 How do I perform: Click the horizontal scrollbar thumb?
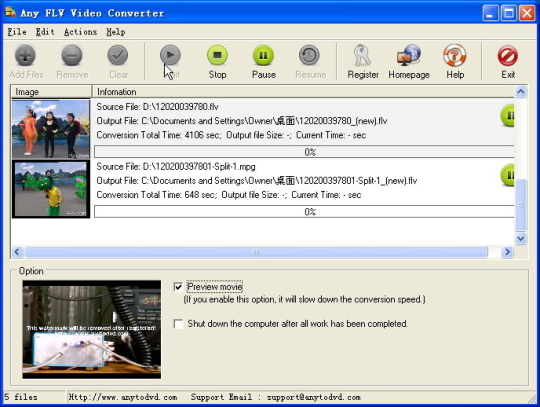click(x=256, y=252)
